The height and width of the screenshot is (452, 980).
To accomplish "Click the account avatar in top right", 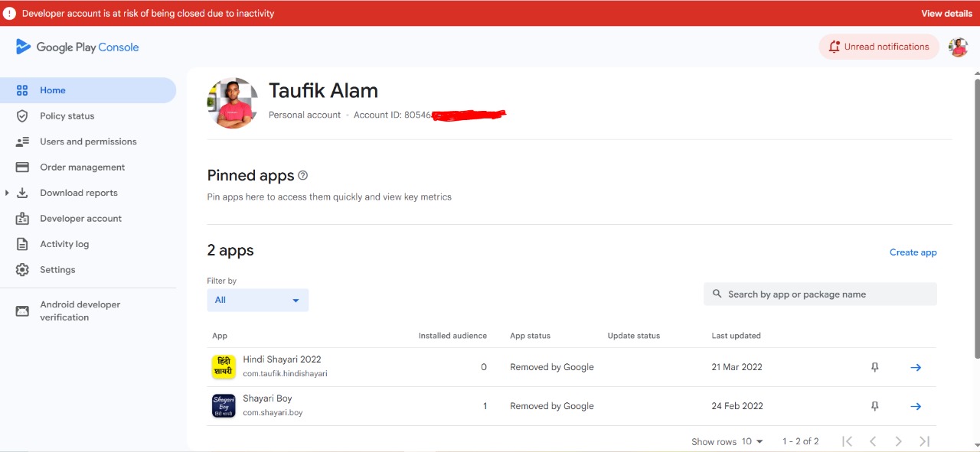I will pyautogui.click(x=958, y=47).
